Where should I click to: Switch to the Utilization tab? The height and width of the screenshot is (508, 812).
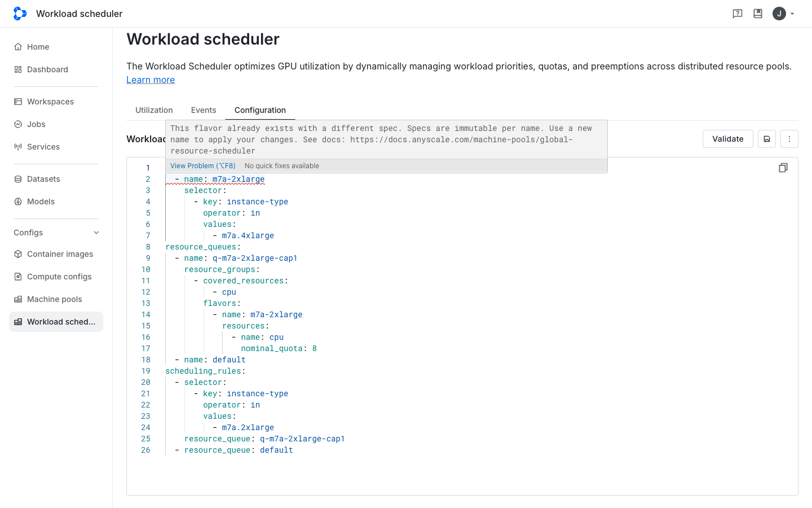point(154,110)
